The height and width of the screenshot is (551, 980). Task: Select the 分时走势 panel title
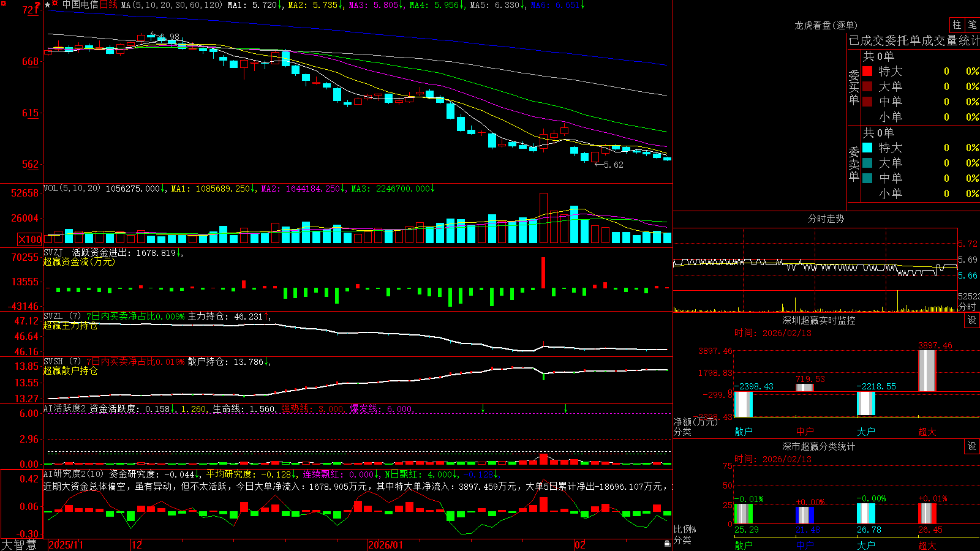point(826,219)
